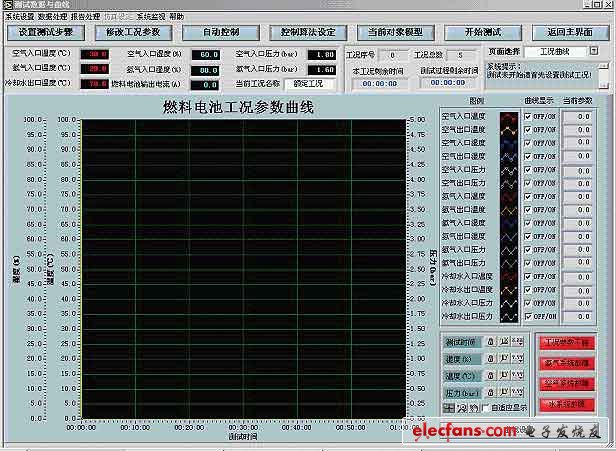Viewport: 616px width, 451px height.
Task: Select the zoom magnifier tool on graph palette
Action: 460,408
